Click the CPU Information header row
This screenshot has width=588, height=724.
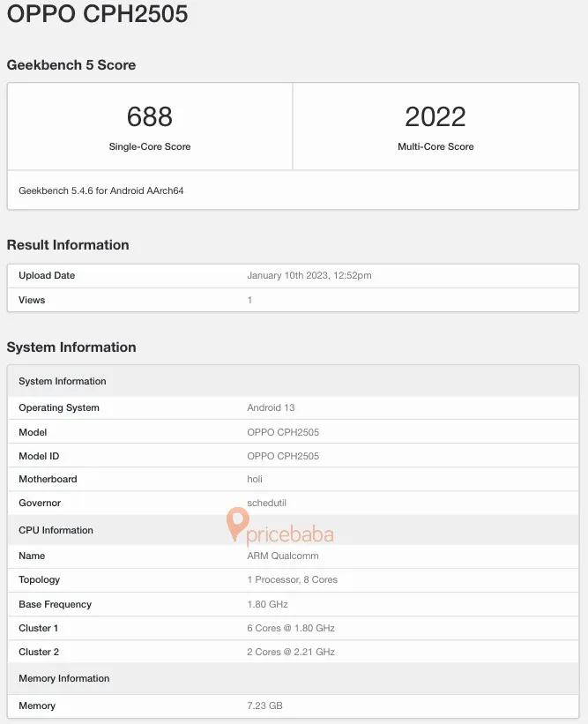(293, 530)
